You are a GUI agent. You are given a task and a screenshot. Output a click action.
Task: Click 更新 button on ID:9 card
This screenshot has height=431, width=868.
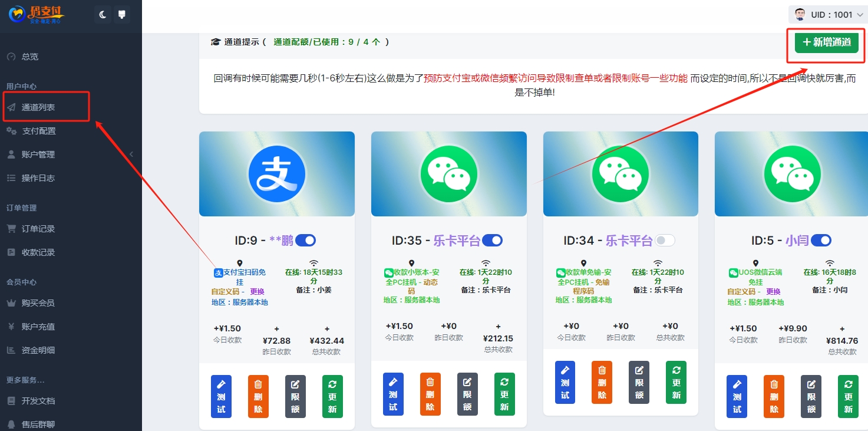pyautogui.click(x=332, y=396)
